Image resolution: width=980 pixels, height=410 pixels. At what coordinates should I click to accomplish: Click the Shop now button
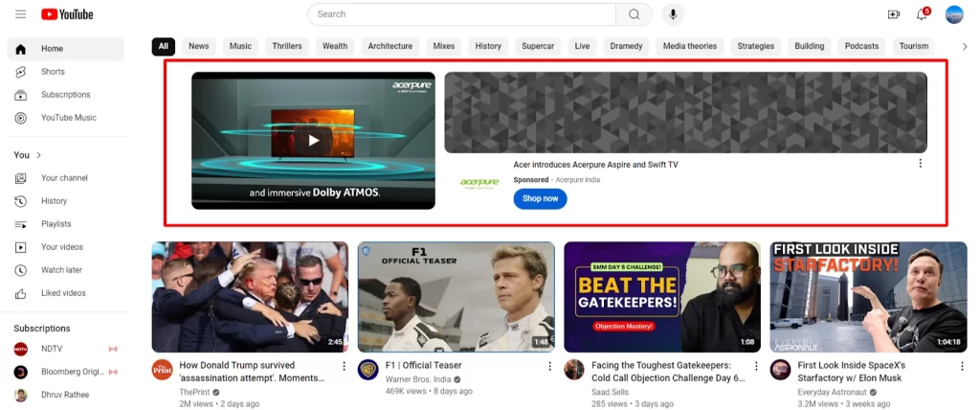540,199
